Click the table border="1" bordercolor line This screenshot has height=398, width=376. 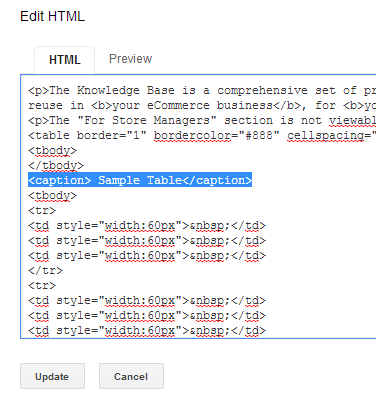coord(202,135)
